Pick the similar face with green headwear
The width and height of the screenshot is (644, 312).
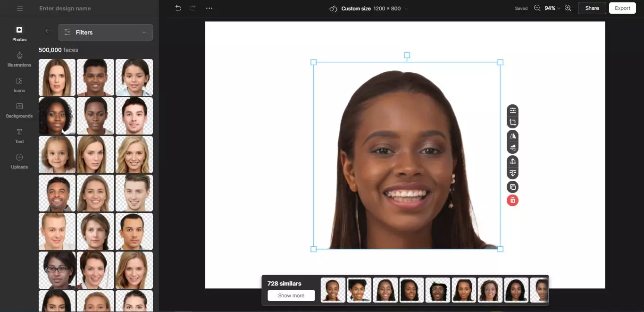point(438,290)
